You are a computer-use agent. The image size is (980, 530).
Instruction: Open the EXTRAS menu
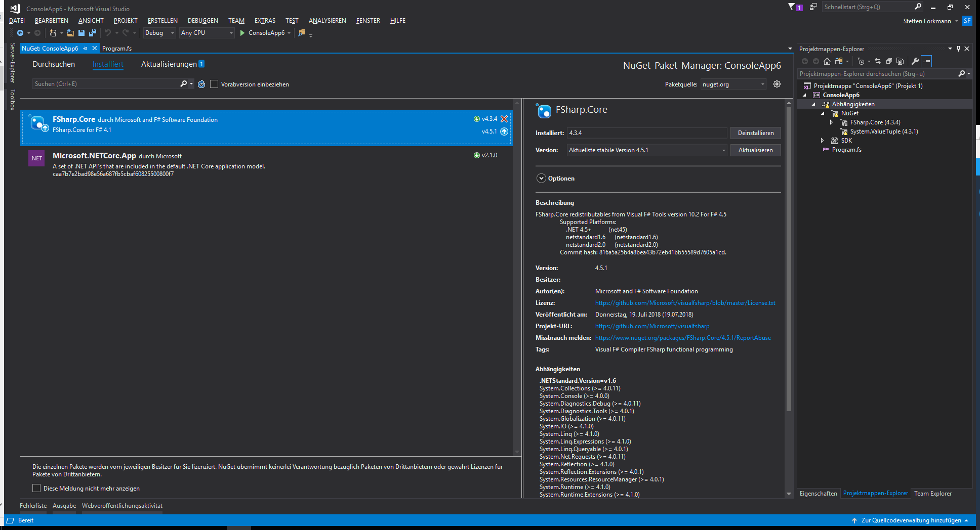[x=265, y=21]
